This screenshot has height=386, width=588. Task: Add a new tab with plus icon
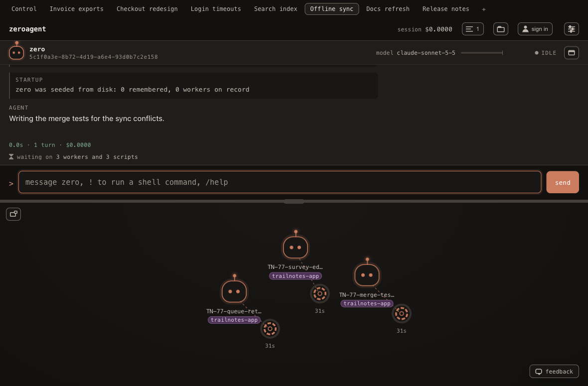484,9
